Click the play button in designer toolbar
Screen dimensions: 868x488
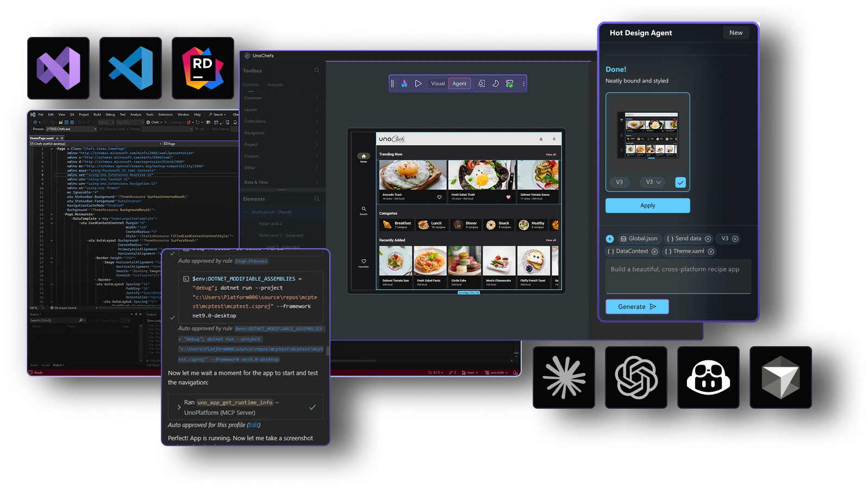click(418, 84)
